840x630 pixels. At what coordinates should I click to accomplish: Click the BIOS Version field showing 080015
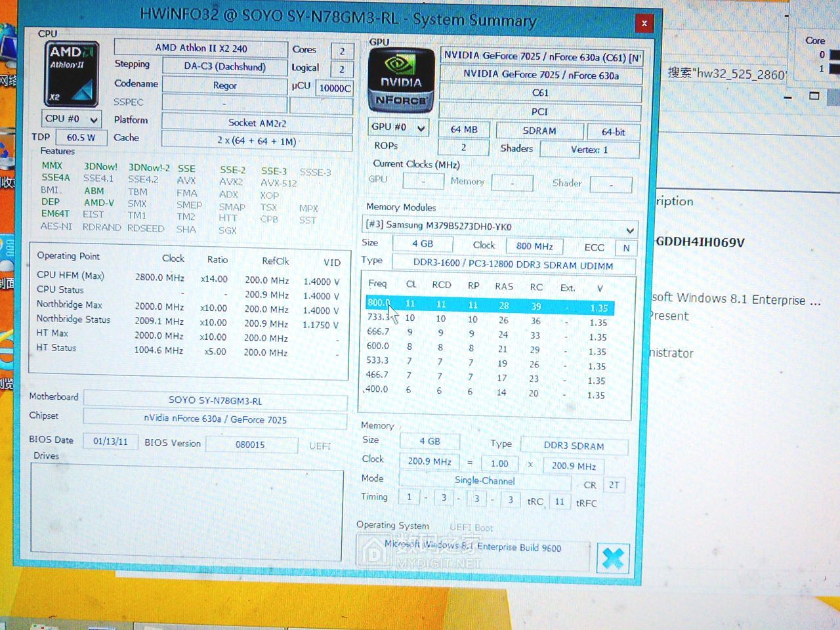click(x=251, y=445)
